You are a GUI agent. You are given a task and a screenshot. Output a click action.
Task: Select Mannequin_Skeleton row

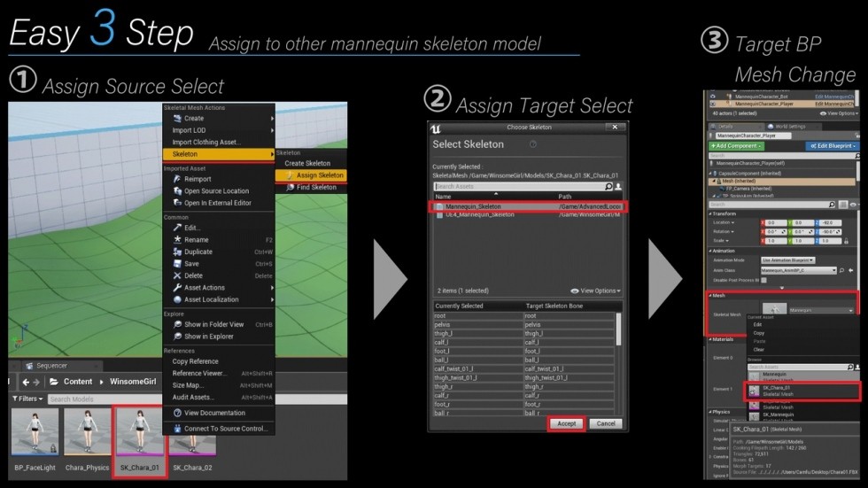(x=529, y=206)
